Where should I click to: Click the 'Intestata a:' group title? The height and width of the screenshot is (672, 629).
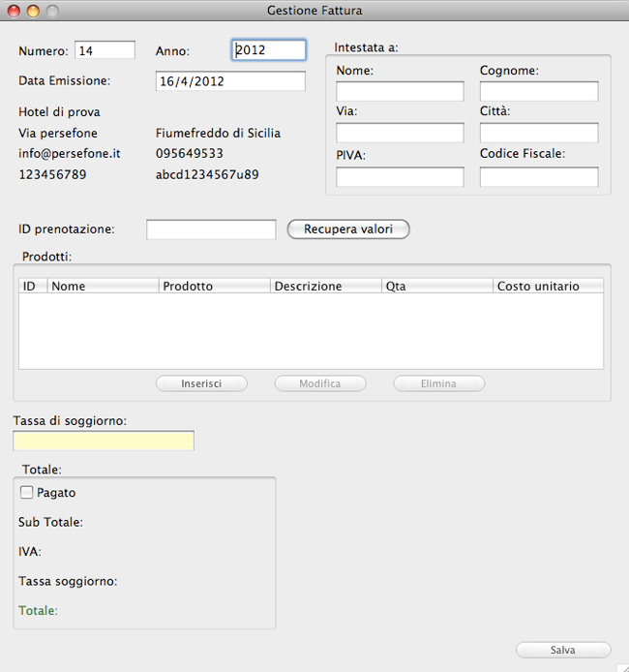click(x=366, y=47)
